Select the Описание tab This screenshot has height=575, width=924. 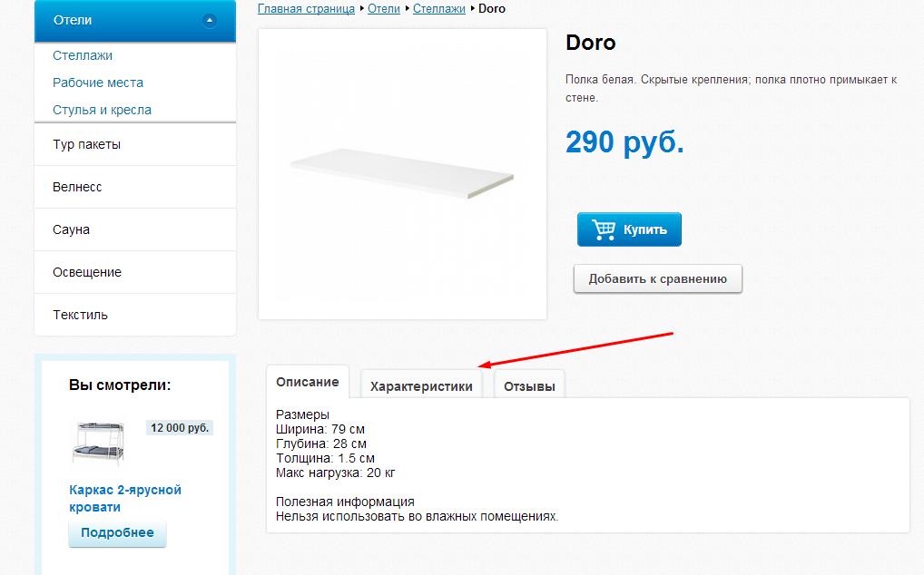[308, 382]
